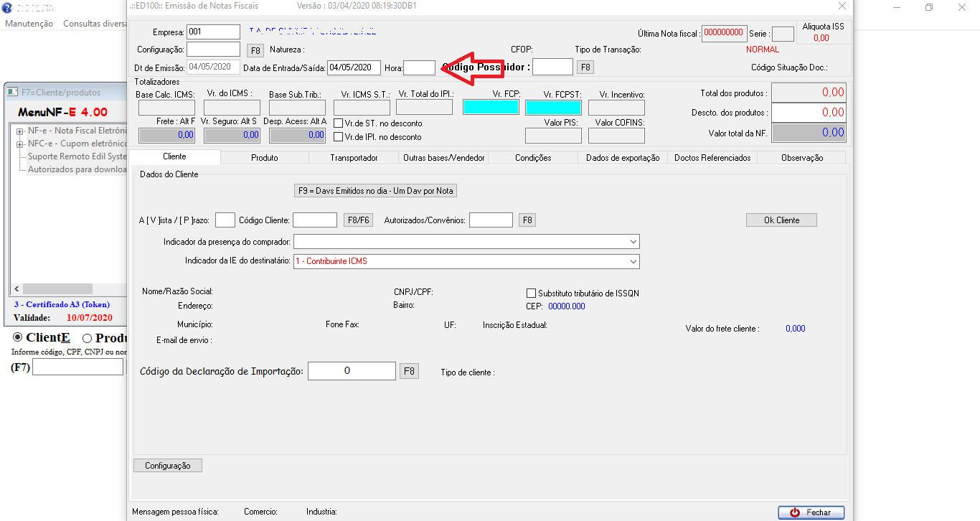This screenshot has width=980, height=521.
Task: Click the application icon in the title bar
Action: (6, 7)
